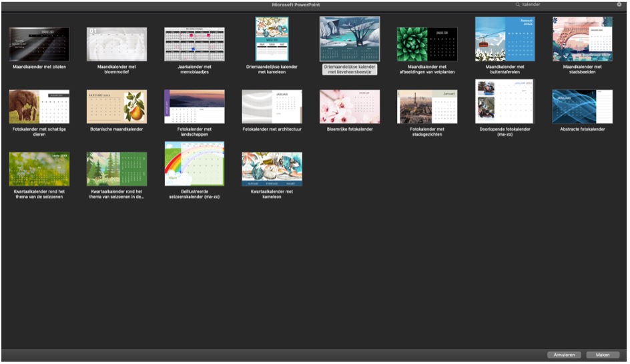Screen dimensions: 630x364
Task: Pick Jaarkalender met memoblaadjes template
Action: pyautogui.click(x=194, y=44)
